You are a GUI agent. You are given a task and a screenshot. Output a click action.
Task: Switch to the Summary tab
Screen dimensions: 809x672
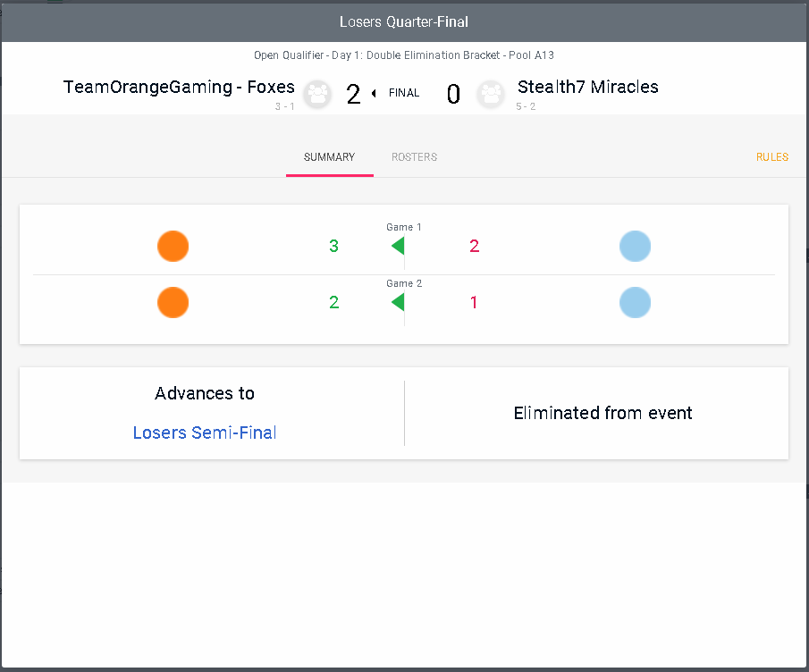pyautogui.click(x=329, y=156)
